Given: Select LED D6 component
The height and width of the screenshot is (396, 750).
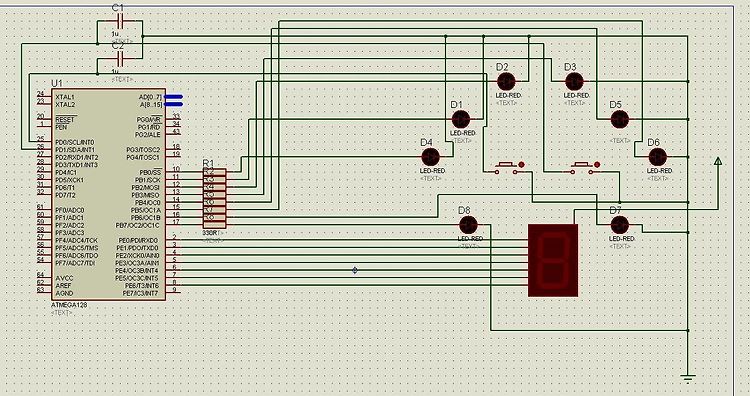Looking at the screenshot, I should coord(657,157).
